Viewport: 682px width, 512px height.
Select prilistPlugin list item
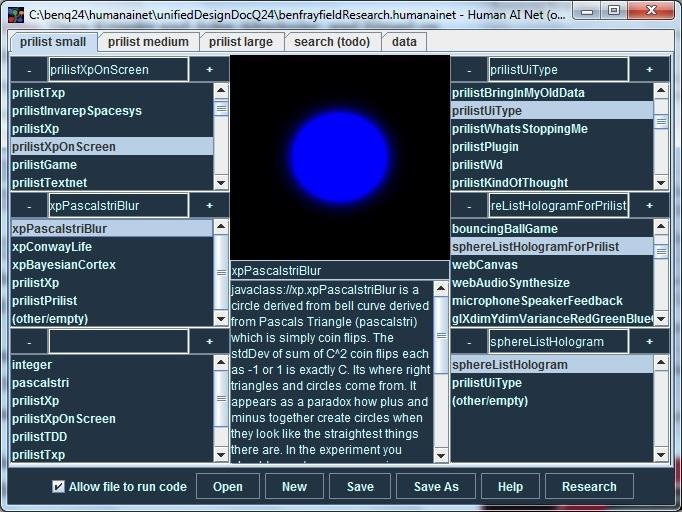pyautogui.click(x=552, y=147)
